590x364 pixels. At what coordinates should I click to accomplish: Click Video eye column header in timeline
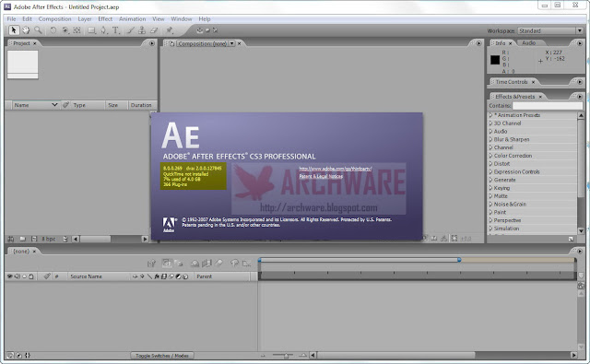tap(10, 276)
